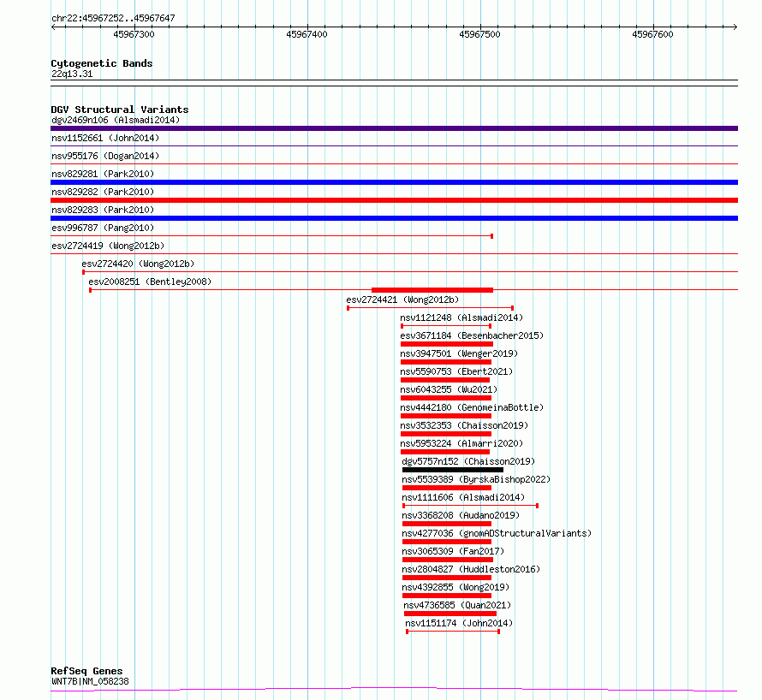The width and height of the screenshot is (762, 700).
Task: Click nsv1121248 (Alsmadi2014) label
Action: click(461, 317)
